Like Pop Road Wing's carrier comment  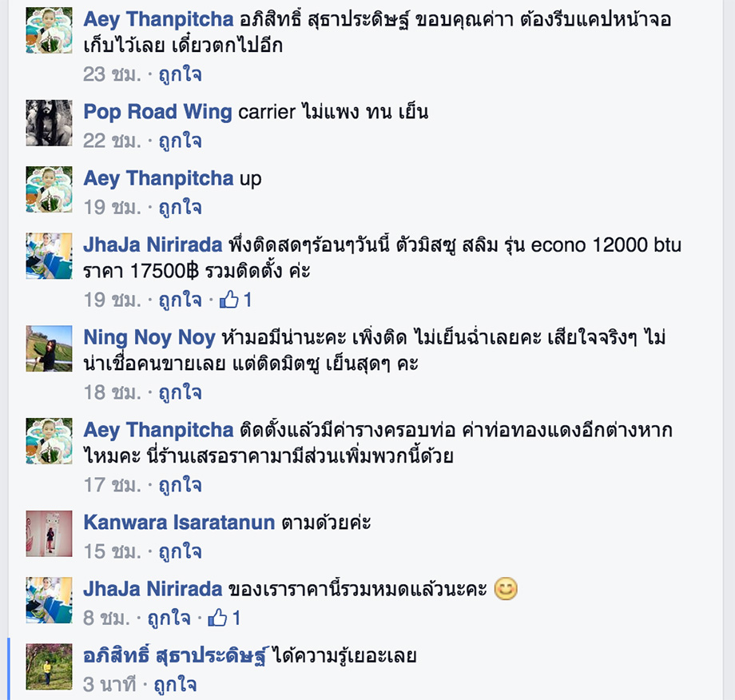pyautogui.click(x=180, y=141)
